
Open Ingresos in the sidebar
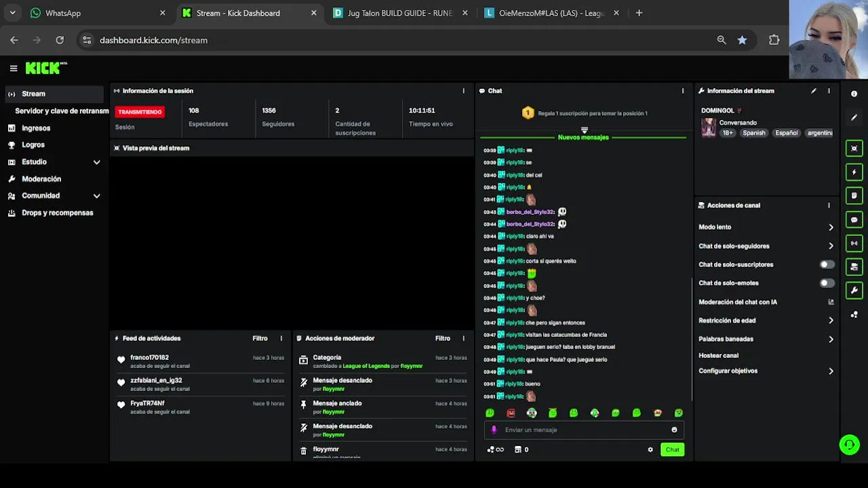pyautogui.click(x=36, y=128)
